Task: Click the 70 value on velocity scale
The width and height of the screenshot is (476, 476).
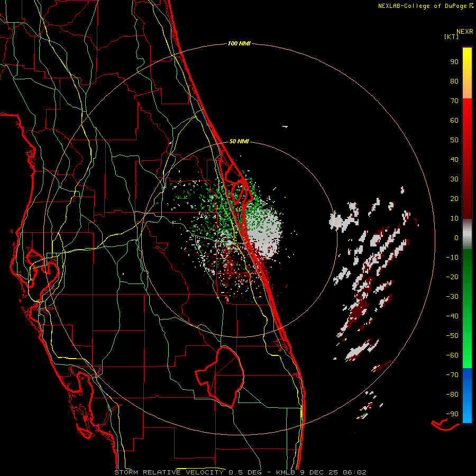Action: click(x=454, y=101)
